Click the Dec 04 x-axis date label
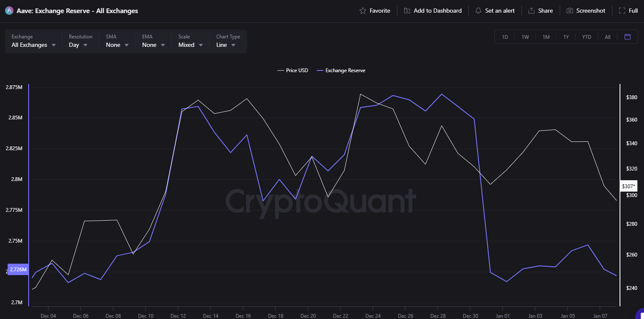 (x=48, y=316)
